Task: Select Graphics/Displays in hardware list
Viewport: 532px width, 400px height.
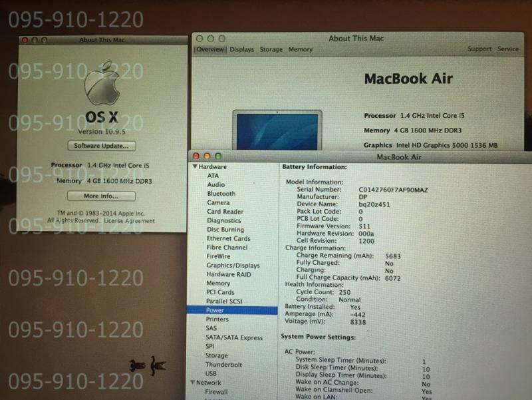Action: [233, 266]
